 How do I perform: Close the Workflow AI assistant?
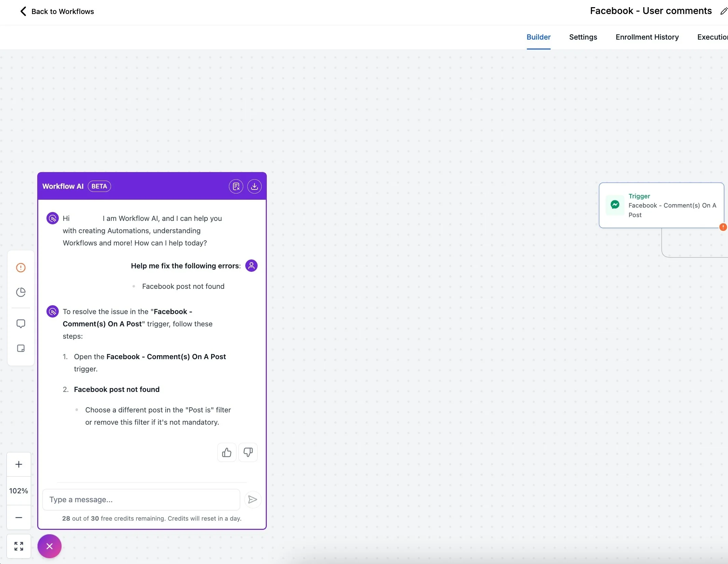point(50,546)
